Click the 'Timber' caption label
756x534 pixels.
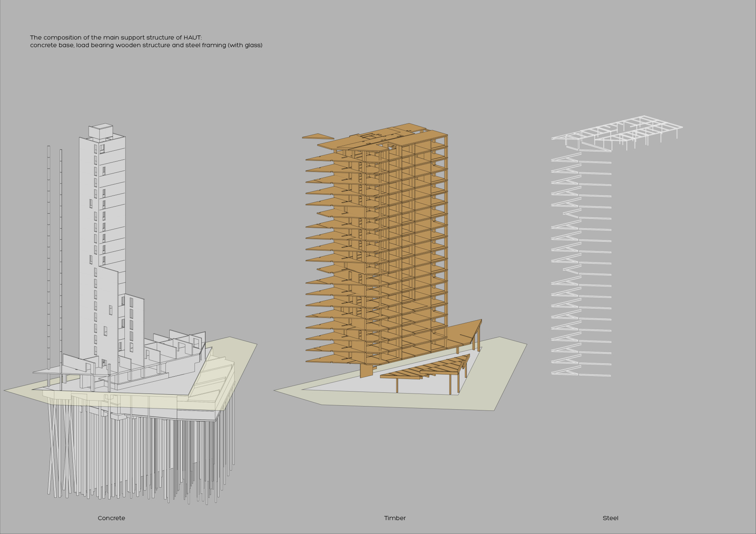395,518
